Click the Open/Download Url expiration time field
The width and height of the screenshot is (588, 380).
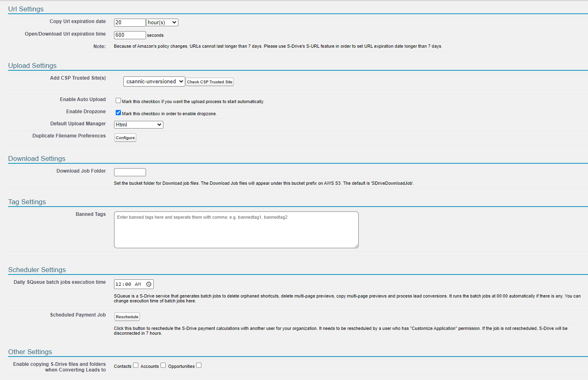click(x=129, y=35)
